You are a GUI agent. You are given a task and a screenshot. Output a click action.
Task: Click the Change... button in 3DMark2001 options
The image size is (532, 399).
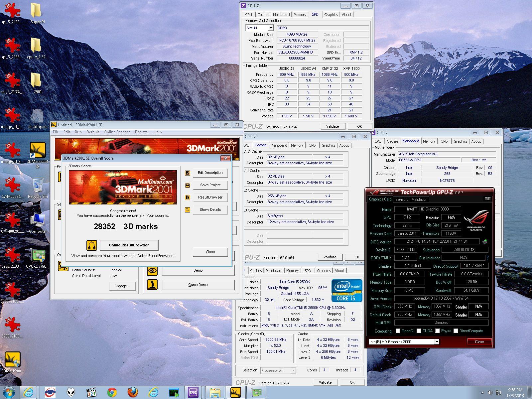coord(122,286)
